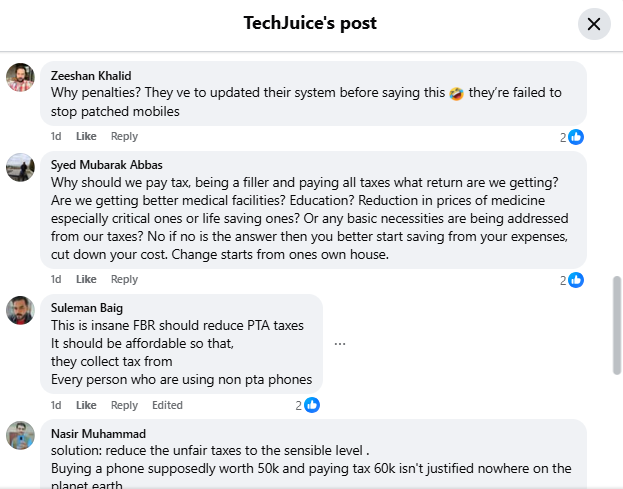Open the three-dot options menu beside Suleman Baig's comment
623x489 pixels.
point(340,344)
